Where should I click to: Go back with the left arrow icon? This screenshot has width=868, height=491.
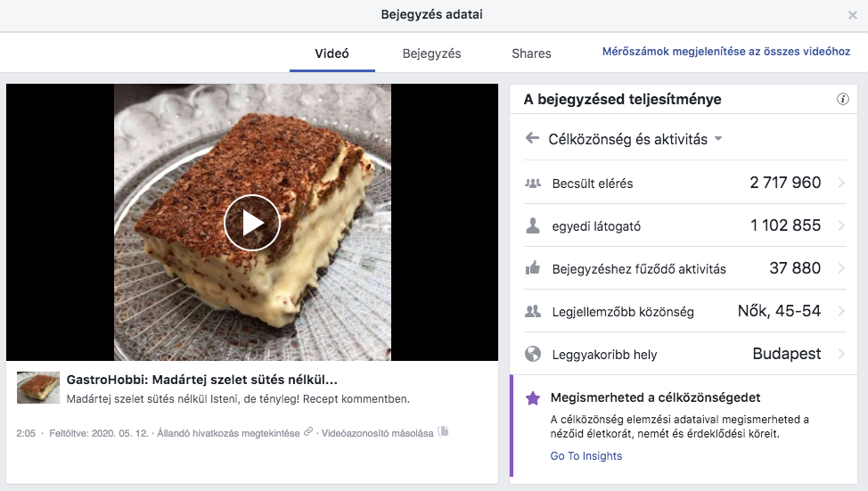(x=532, y=138)
